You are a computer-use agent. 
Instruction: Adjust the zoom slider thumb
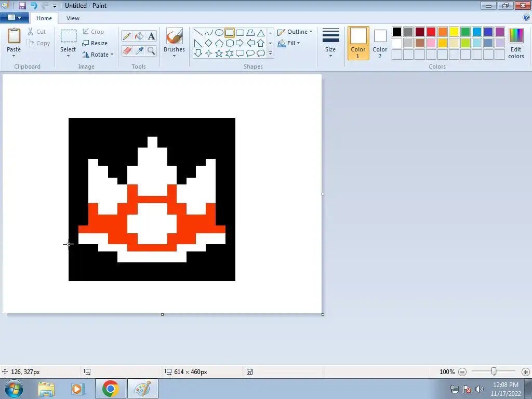click(494, 371)
